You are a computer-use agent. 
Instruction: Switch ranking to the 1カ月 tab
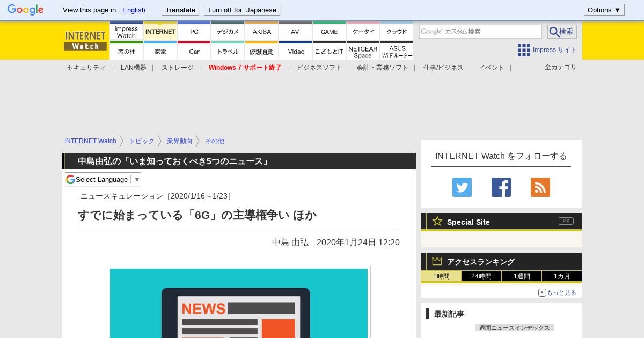click(562, 276)
